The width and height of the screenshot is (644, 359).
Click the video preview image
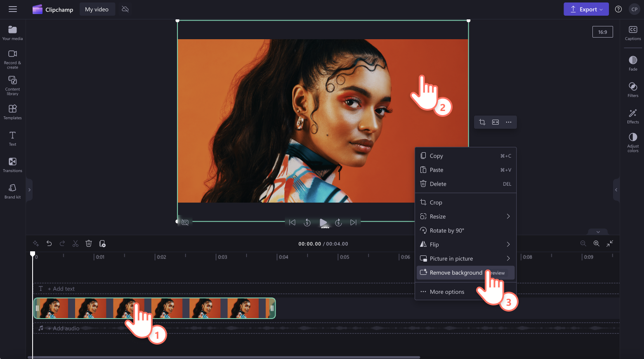click(x=323, y=121)
